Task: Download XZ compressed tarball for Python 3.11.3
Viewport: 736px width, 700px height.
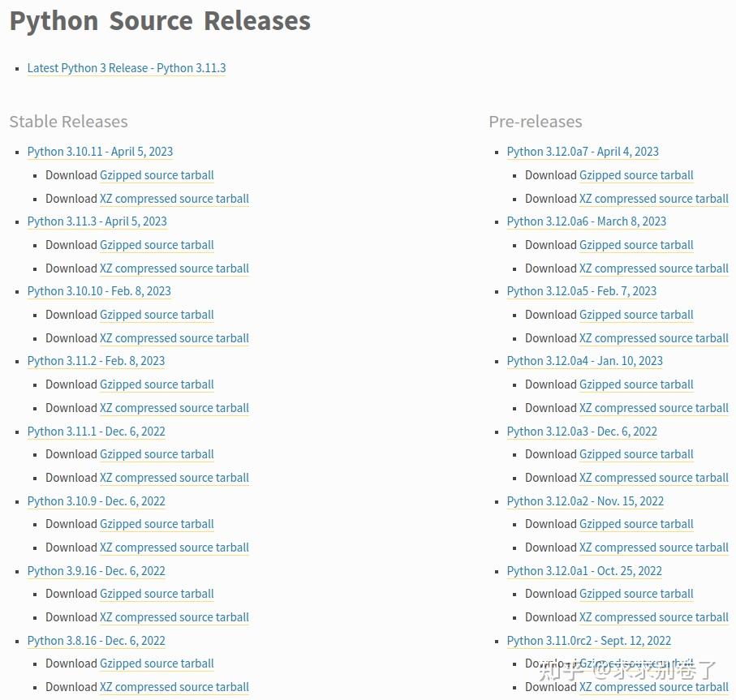Action: tap(174, 268)
